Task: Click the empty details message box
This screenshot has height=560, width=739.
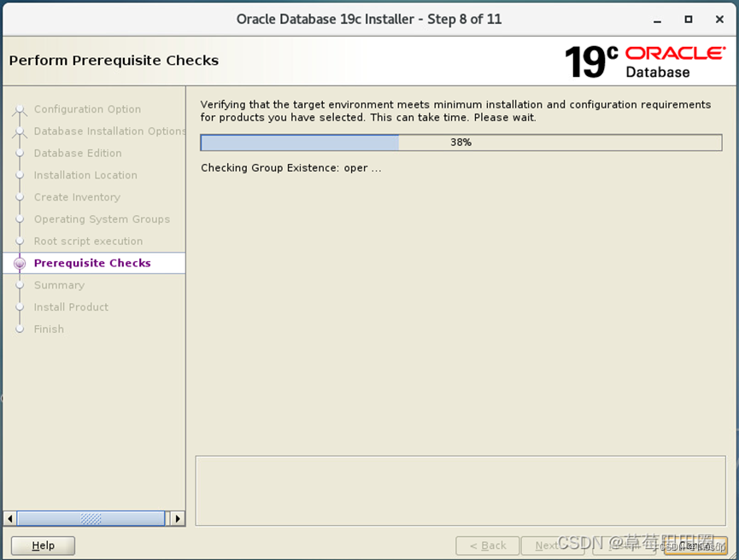Action: (x=460, y=490)
